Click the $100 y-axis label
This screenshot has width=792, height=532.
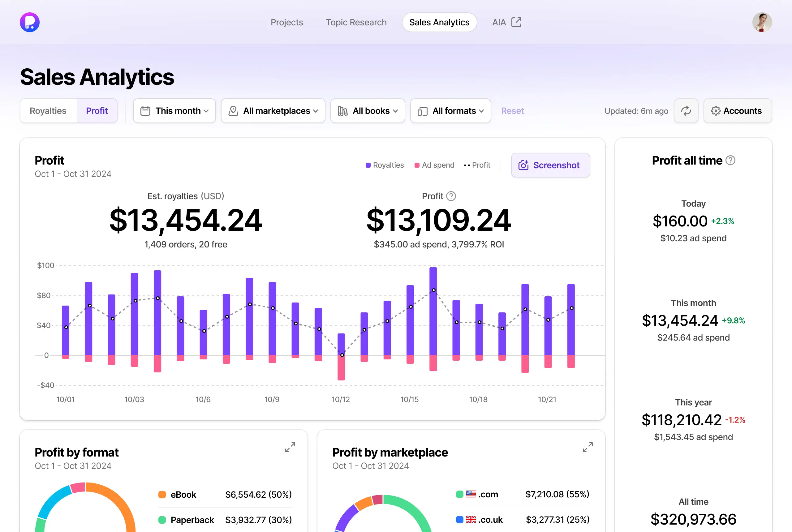(45, 266)
